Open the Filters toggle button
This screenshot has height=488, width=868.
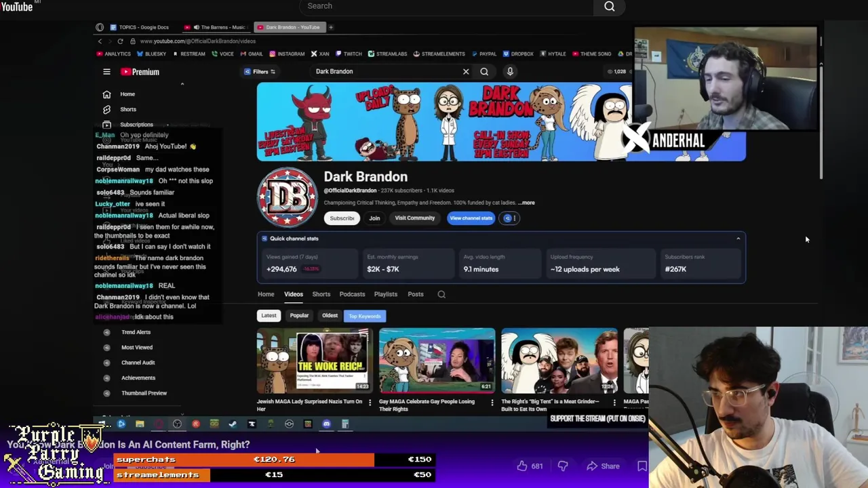260,71
